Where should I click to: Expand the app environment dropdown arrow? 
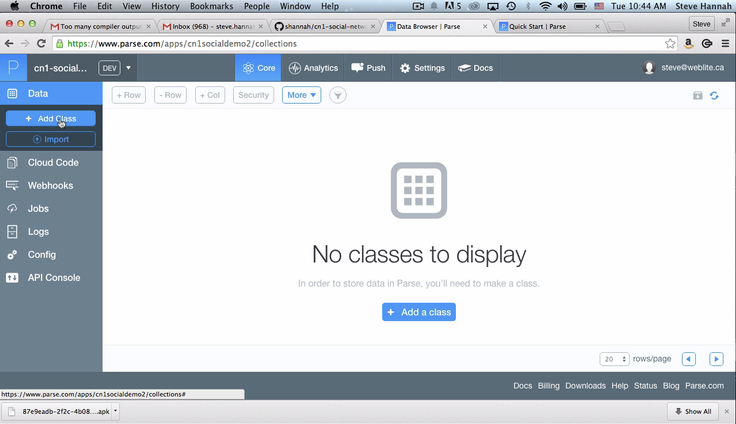click(x=128, y=68)
